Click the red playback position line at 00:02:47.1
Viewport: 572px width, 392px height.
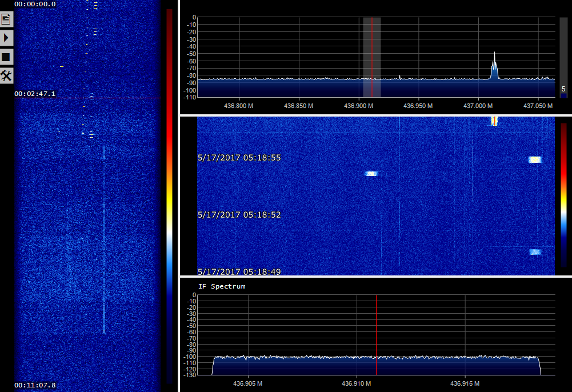pyautogui.click(x=87, y=98)
